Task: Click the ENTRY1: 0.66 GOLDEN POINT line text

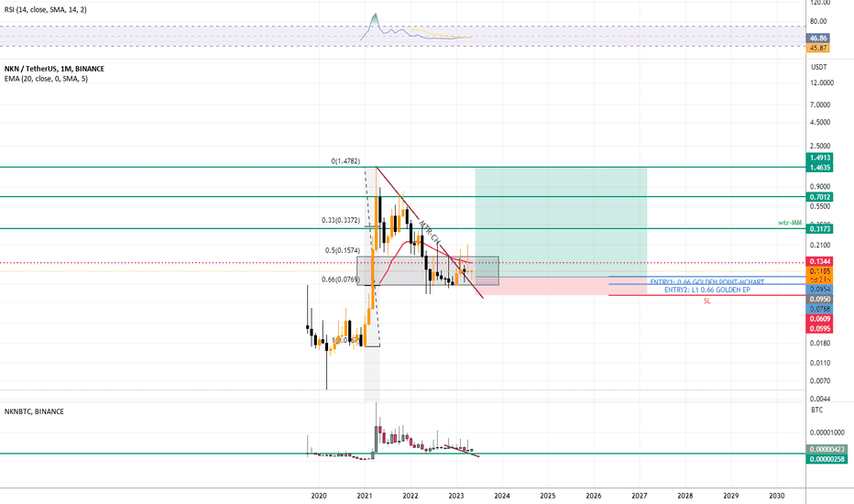Action: (x=707, y=281)
